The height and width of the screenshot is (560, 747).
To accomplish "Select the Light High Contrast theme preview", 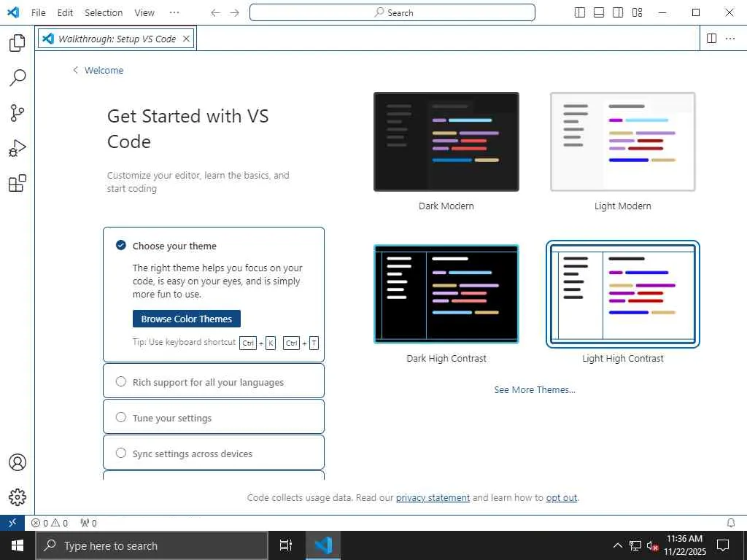I will [x=623, y=294].
